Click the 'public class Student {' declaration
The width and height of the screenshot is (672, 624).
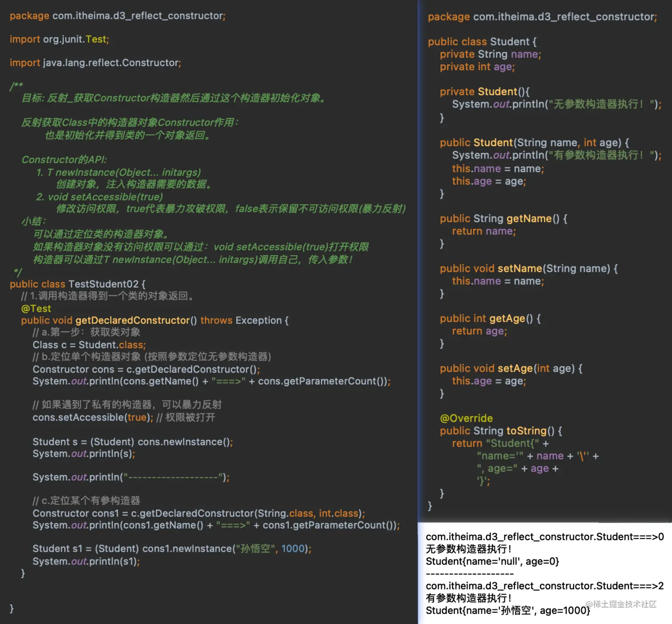(x=482, y=42)
